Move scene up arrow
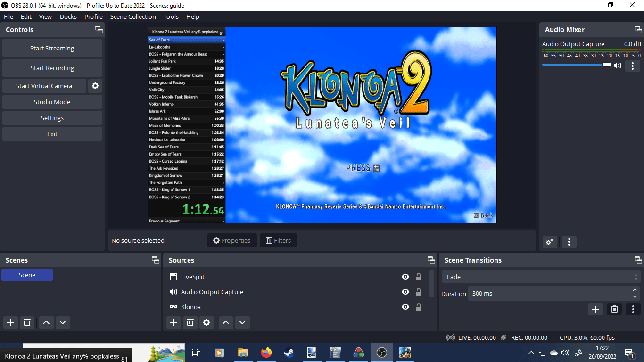644x362 pixels. [x=46, y=322]
